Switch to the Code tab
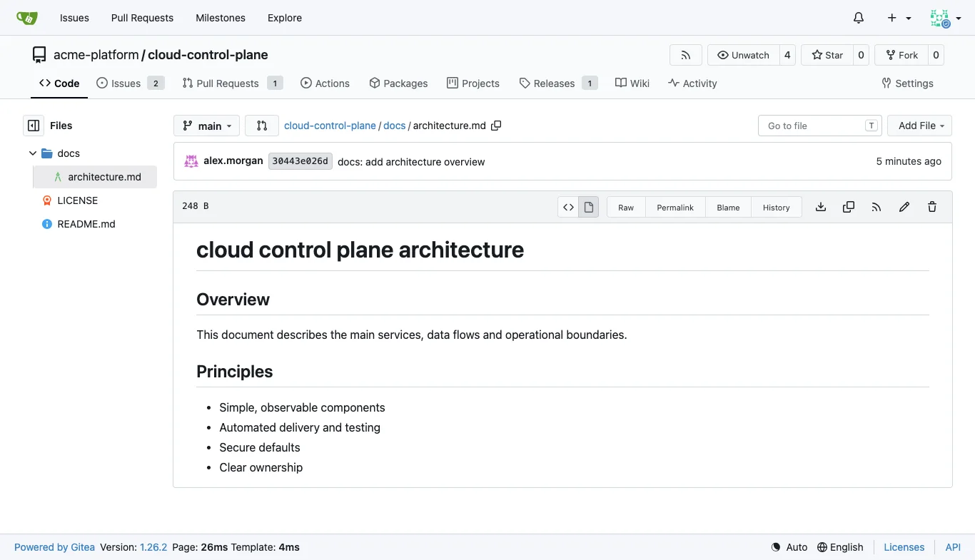 (x=59, y=83)
